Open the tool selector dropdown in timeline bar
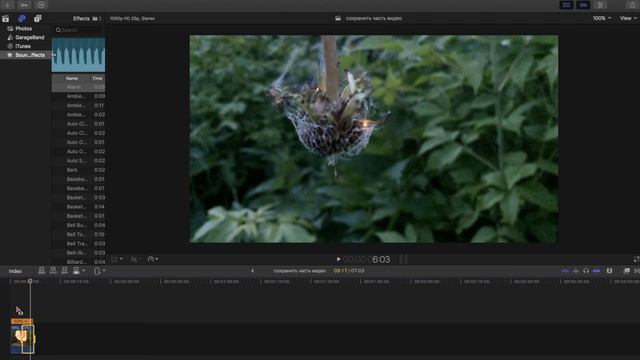 click(99, 271)
